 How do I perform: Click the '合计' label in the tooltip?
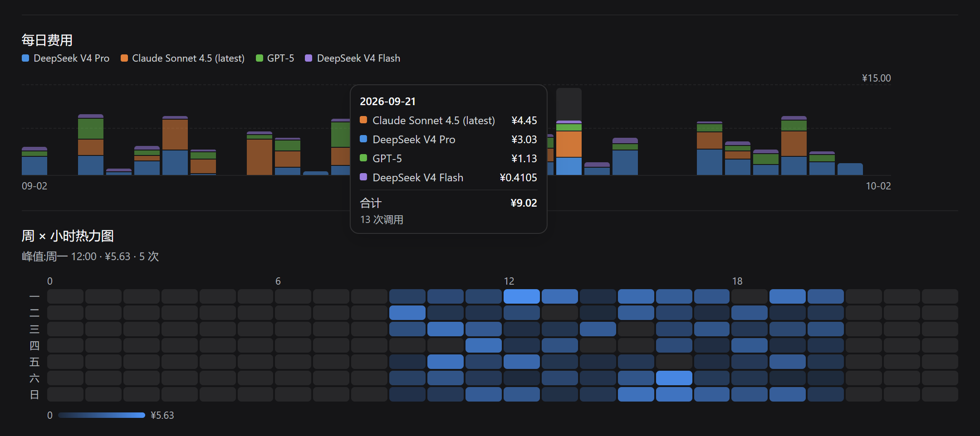(371, 203)
